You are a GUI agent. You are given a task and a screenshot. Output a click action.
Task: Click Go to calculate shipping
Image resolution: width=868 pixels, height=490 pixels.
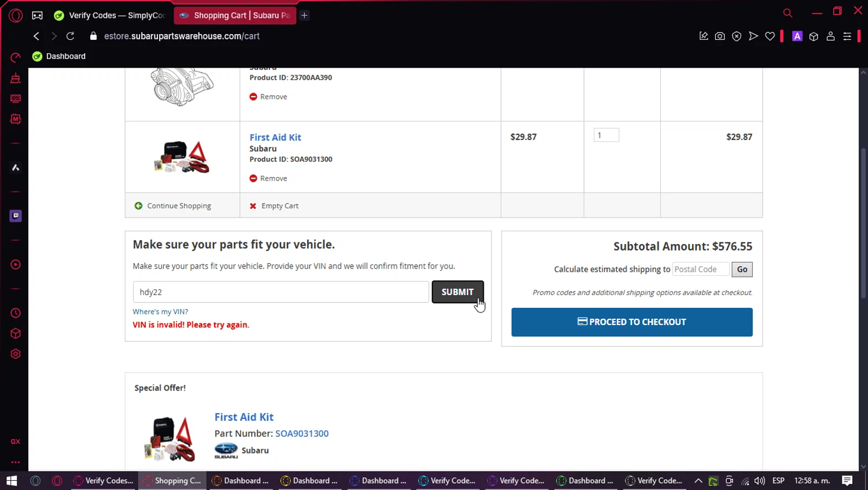click(742, 269)
